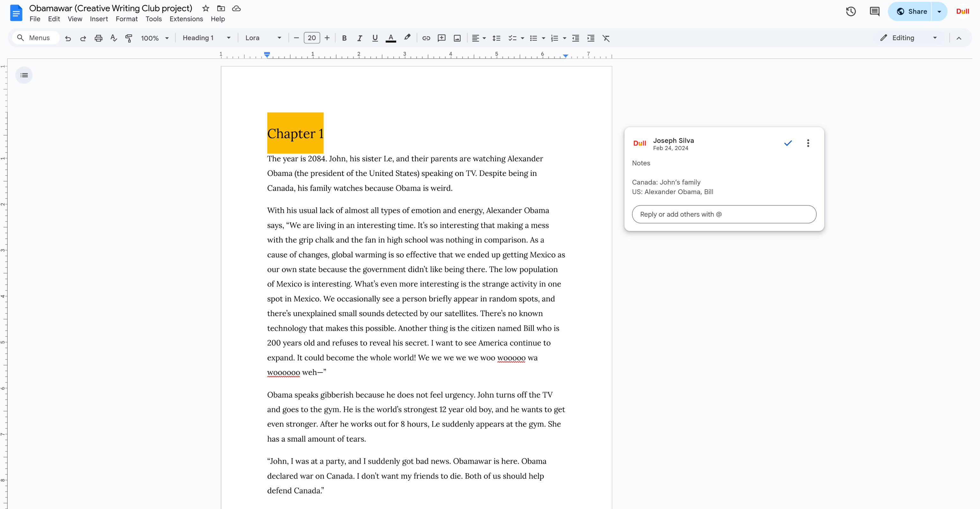The width and height of the screenshot is (980, 509).
Task: Expand Share options arrow
Action: pos(939,11)
